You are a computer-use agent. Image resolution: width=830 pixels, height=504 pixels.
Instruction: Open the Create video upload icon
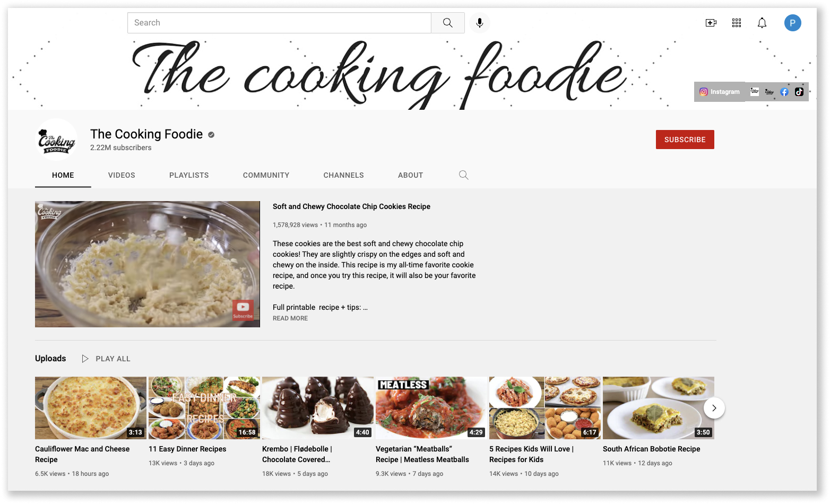(711, 23)
